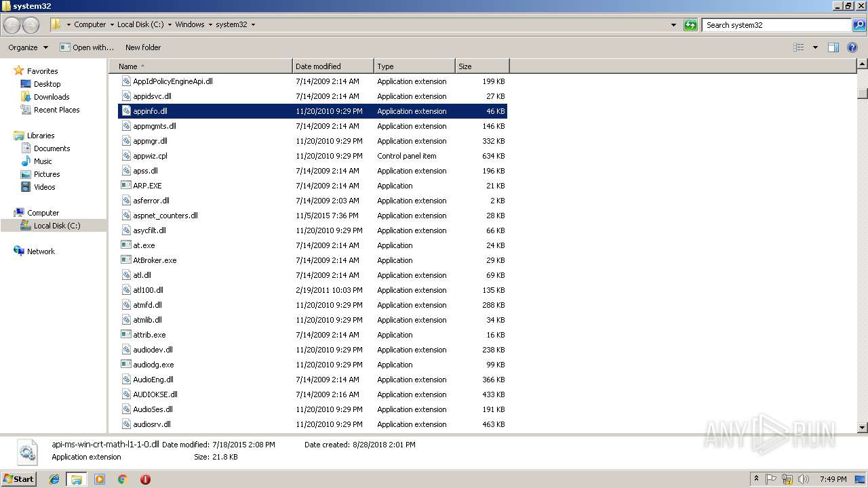Image resolution: width=868 pixels, height=488 pixels.
Task: Click Computer in the address breadcrumb
Action: coord(90,25)
